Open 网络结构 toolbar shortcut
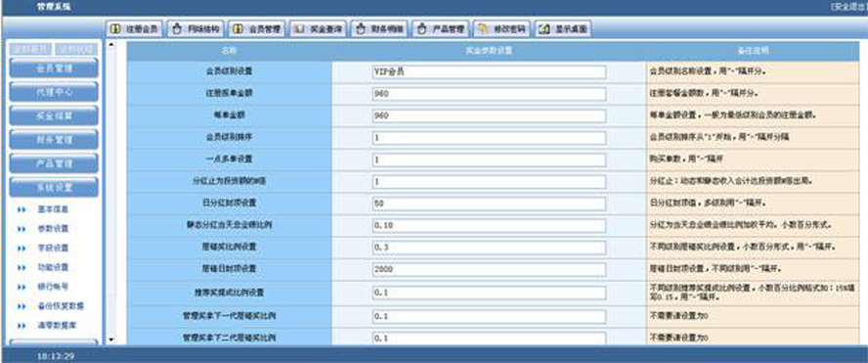Viewport: 868px width, 363px height. click(x=195, y=29)
